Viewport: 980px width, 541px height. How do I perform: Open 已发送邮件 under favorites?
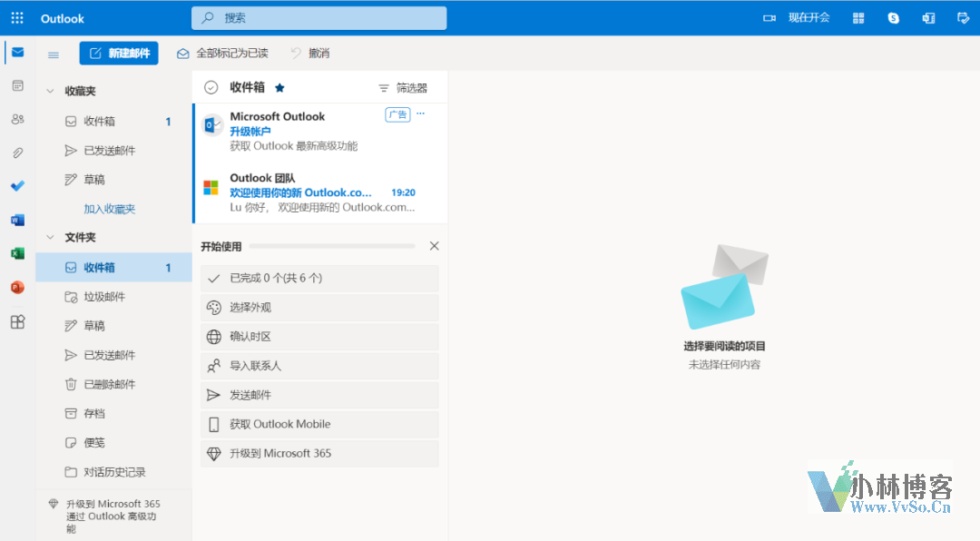click(113, 151)
